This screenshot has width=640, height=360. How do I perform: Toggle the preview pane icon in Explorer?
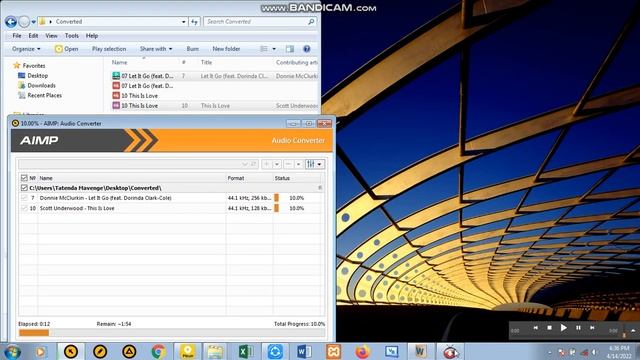coord(290,49)
